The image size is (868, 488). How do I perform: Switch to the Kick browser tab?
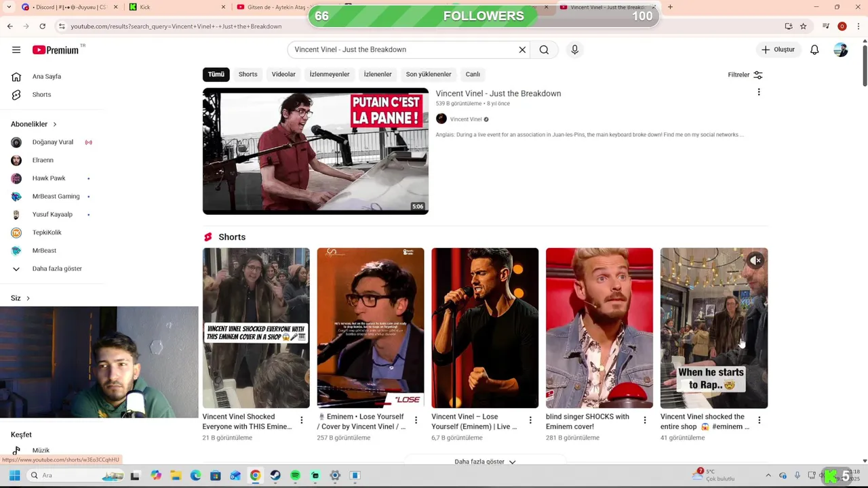176,7
